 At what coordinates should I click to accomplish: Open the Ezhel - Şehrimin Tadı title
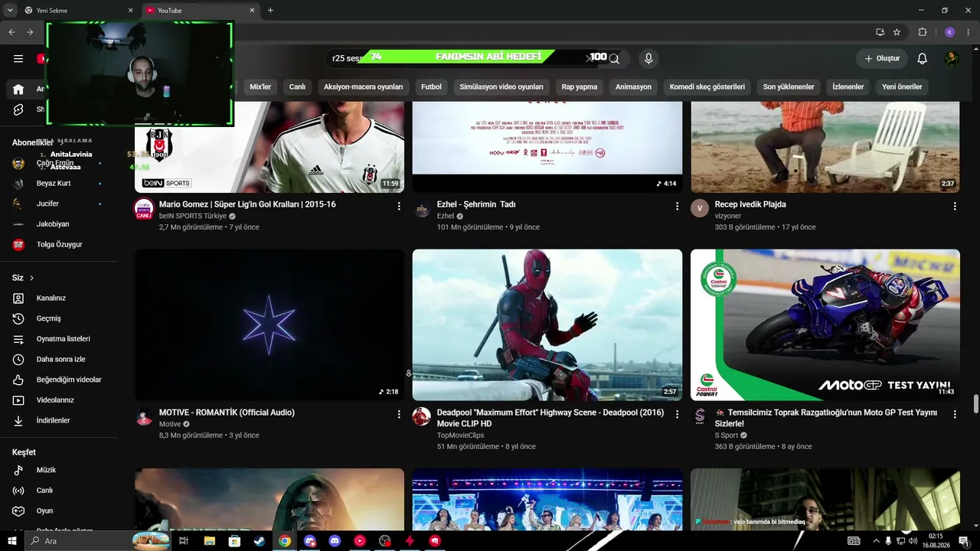click(476, 204)
